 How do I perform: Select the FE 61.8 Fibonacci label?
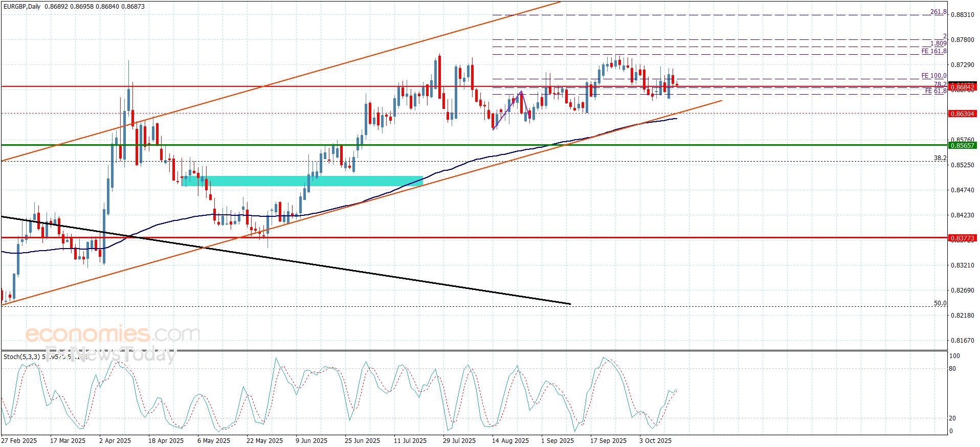(x=935, y=91)
